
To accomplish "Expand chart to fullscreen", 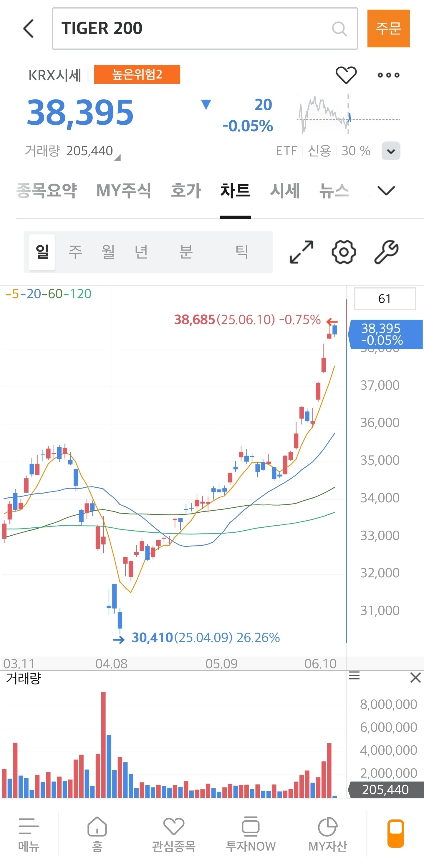I will pos(301,252).
